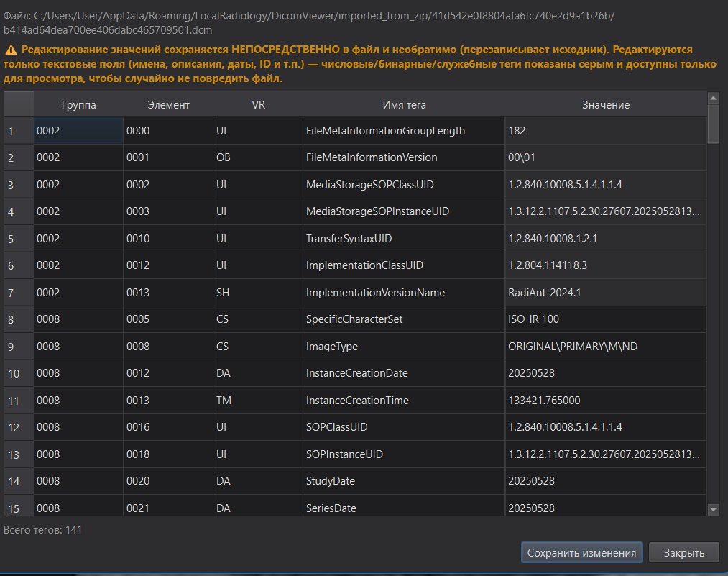This screenshot has height=576, width=728.
Task: Select the value cell 133421.765000
Action: pos(605,401)
